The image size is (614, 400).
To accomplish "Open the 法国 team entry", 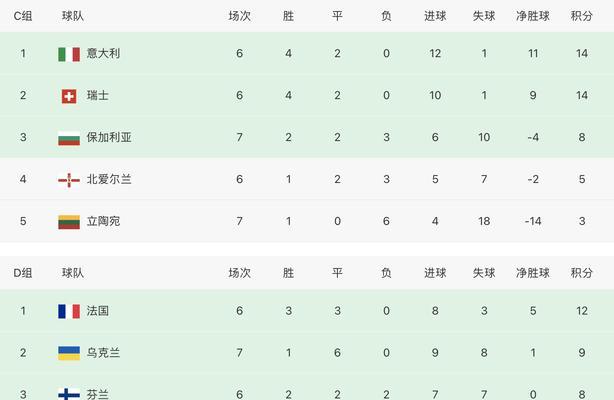I will pyautogui.click(x=98, y=311).
